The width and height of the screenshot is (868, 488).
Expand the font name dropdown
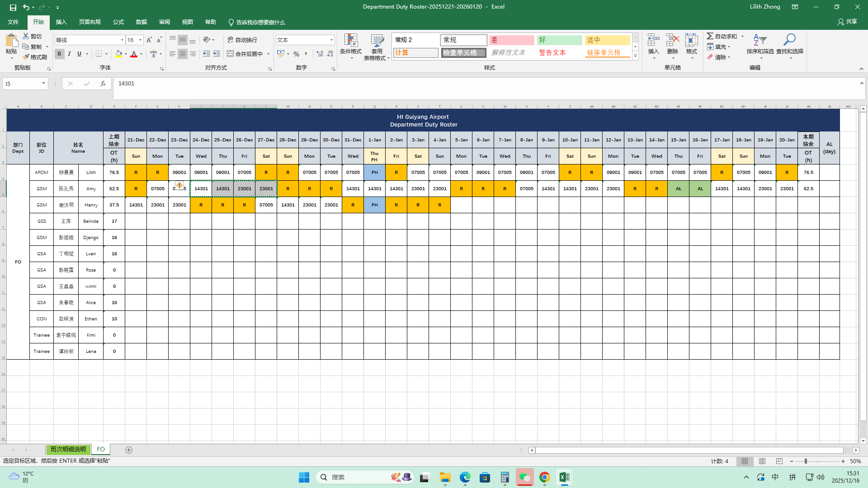(122, 40)
